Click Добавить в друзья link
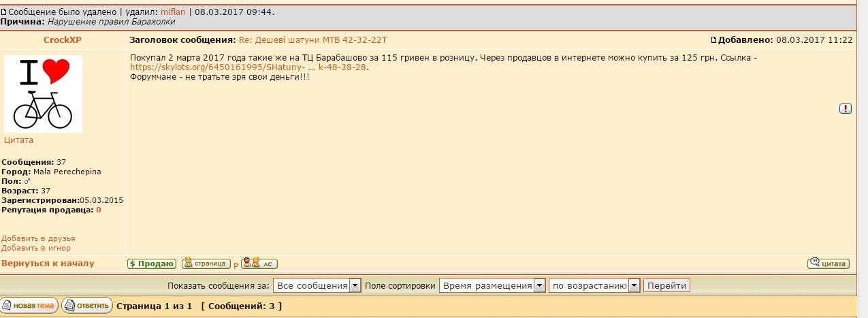The height and width of the screenshot is (318, 868). pyautogui.click(x=38, y=238)
